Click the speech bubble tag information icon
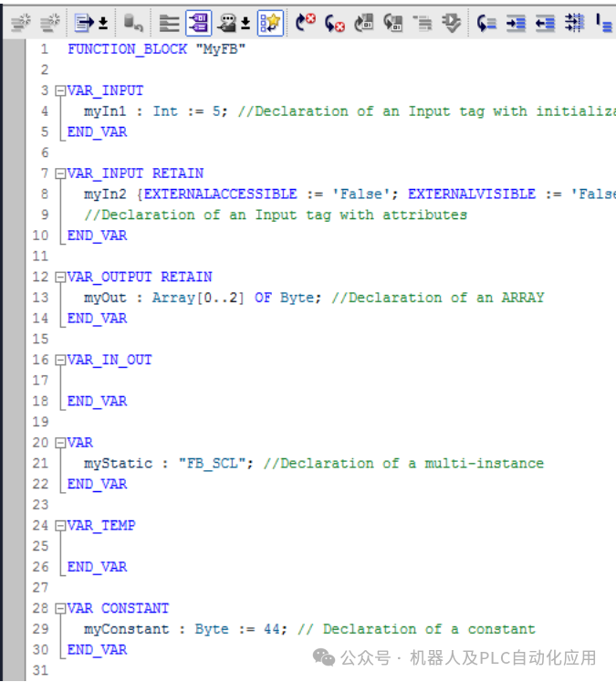The image size is (616, 682). click(x=228, y=23)
